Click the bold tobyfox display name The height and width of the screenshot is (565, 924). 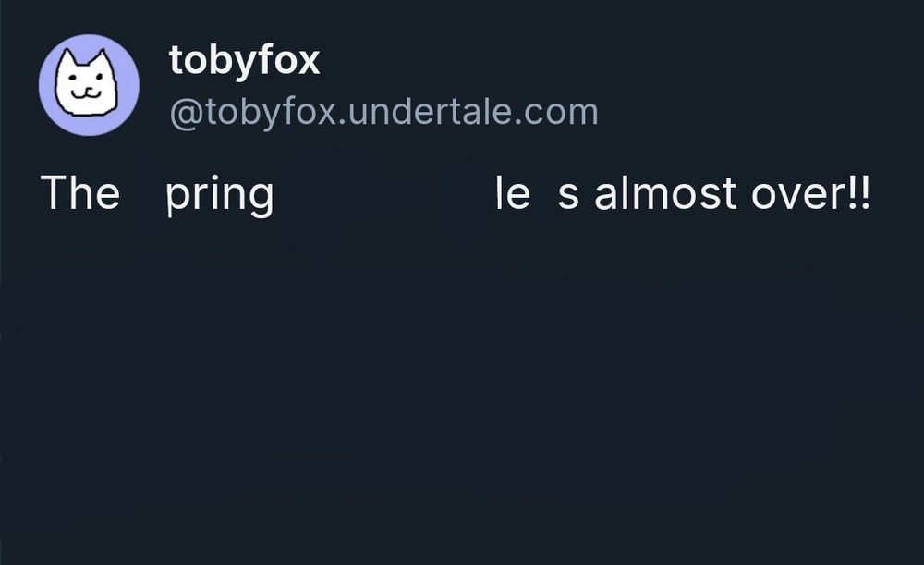(x=244, y=61)
